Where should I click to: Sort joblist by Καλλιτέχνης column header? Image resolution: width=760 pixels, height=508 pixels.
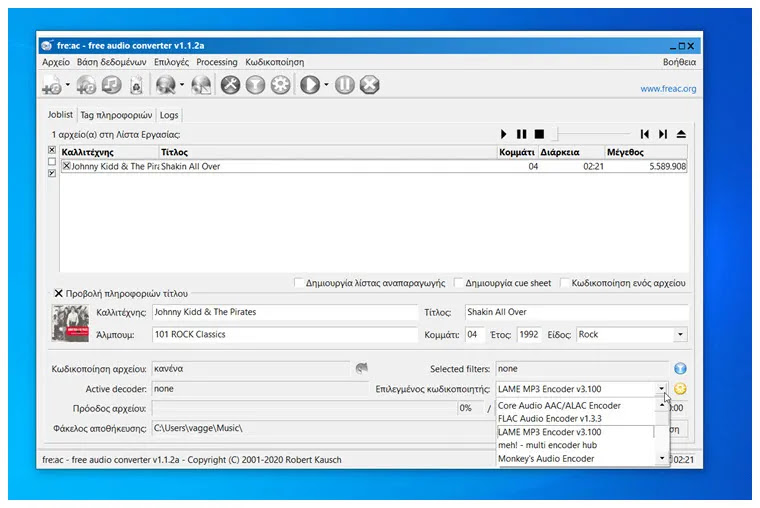point(110,152)
